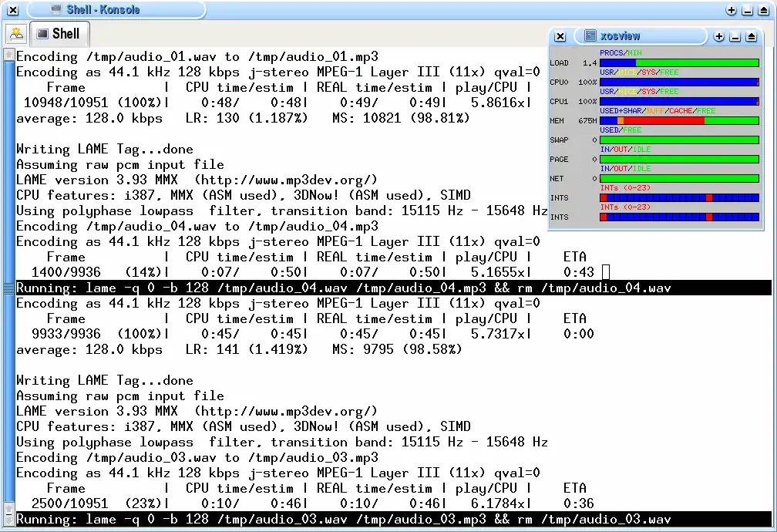Screen dimensions: 777x532
Task: Click the text 'MS: 10821 (98.81%)'
Action: pyautogui.click(x=401, y=118)
